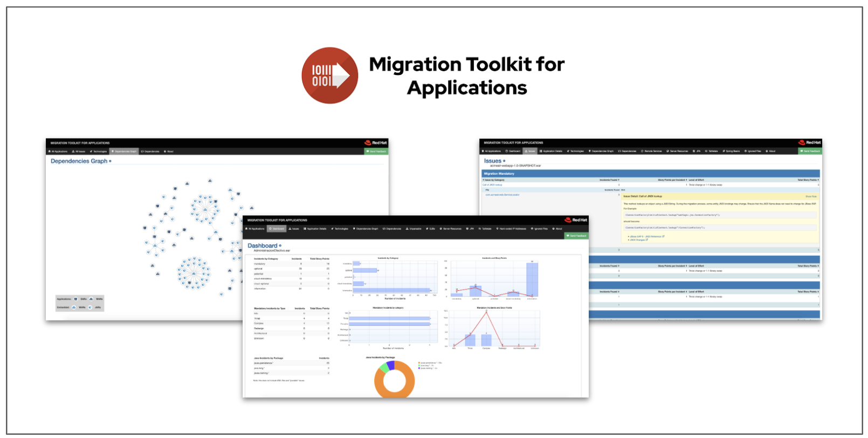Open Spring Beans tab in Issues window
Image resolution: width=868 pixels, height=438 pixels.
(731, 152)
